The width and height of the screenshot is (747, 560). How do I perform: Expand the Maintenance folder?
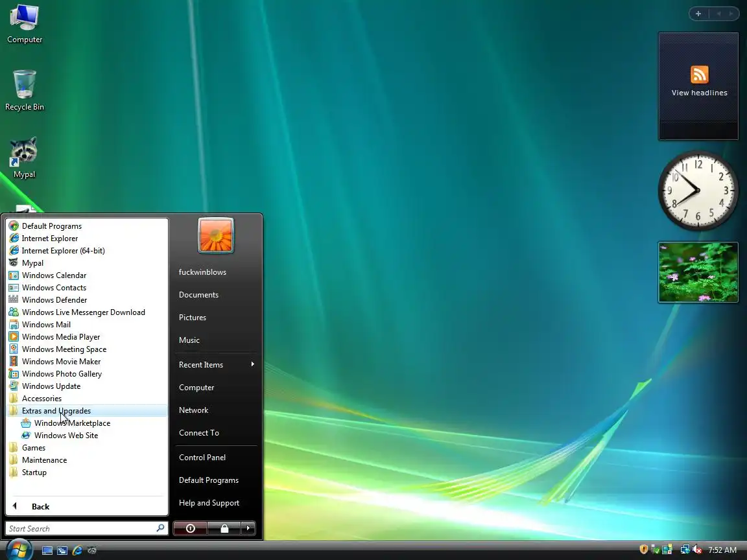(87, 460)
